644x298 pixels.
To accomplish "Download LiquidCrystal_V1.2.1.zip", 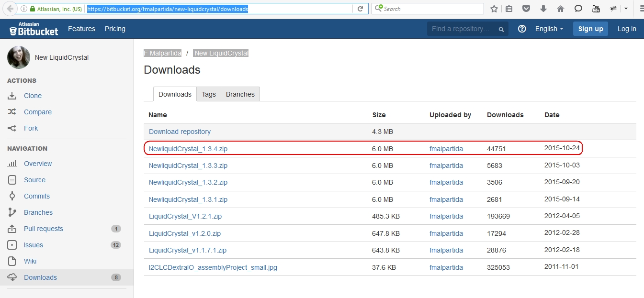I will tap(185, 216).
